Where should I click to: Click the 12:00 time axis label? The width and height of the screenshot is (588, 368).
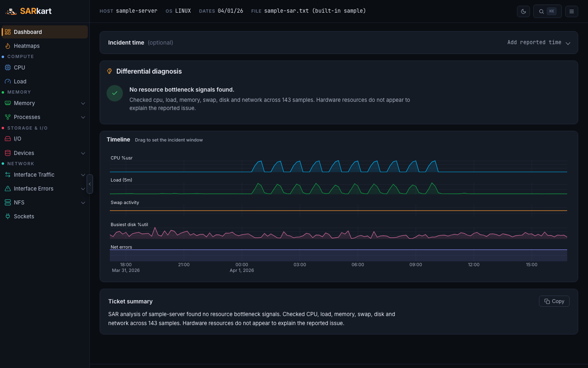pos(474,265)
